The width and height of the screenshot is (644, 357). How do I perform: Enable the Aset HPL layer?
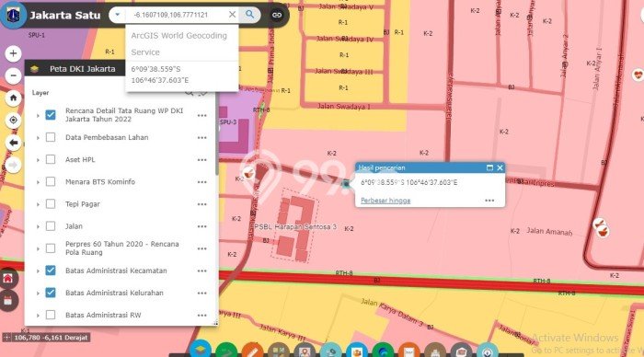coord(51,159)
